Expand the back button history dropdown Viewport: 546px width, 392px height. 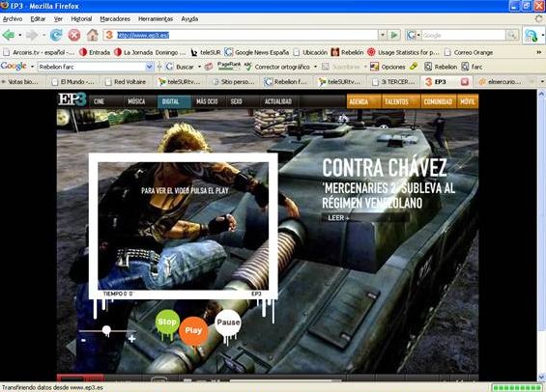point(20,35)
